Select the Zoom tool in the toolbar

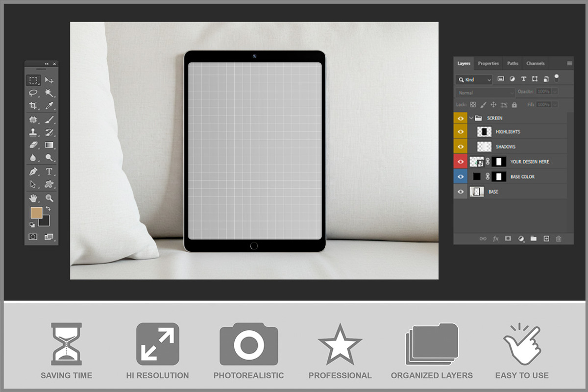(x=49, y=198)
